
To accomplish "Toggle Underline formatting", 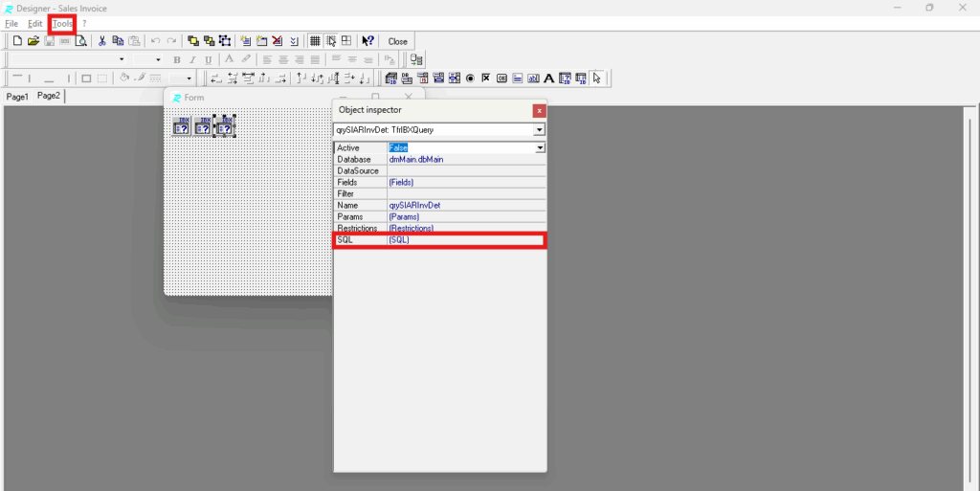I will tap(208, 59).
